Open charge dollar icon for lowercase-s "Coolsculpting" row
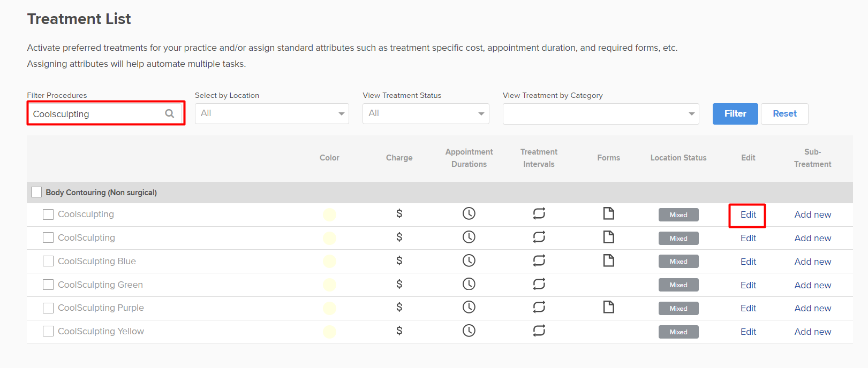This screenshot has height=368, width=868. click(x=399, y=213)
